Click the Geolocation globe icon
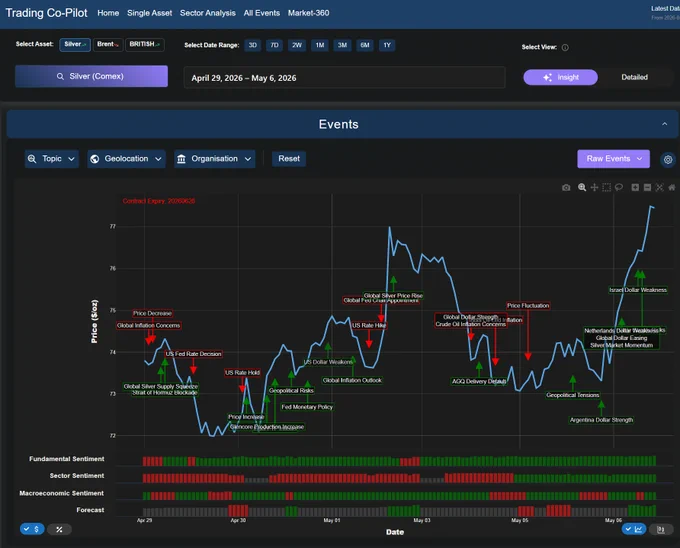680x548 pixels. click(94, 159)
